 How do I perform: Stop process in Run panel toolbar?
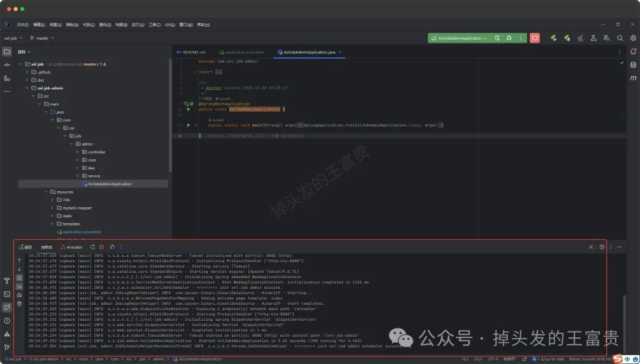102,247
